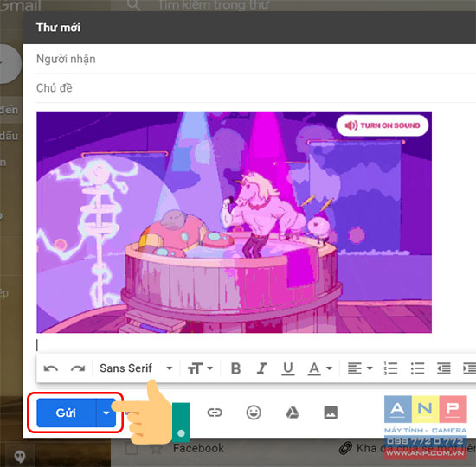Open the emoji picker
Image resolution: width=476 pixels, height=467 pixels.
pyautogui.click(x=254, y=413)
